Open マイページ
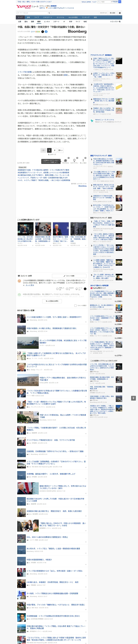 tap(103, 13)
